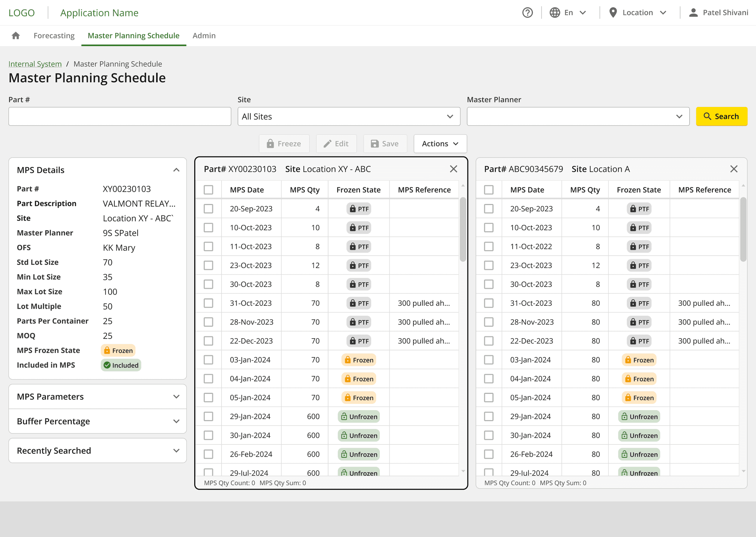756x537 pixels.
Task: Toggle select-all checkbox in ABC90345679 table
Action: (x=489, y=190)
